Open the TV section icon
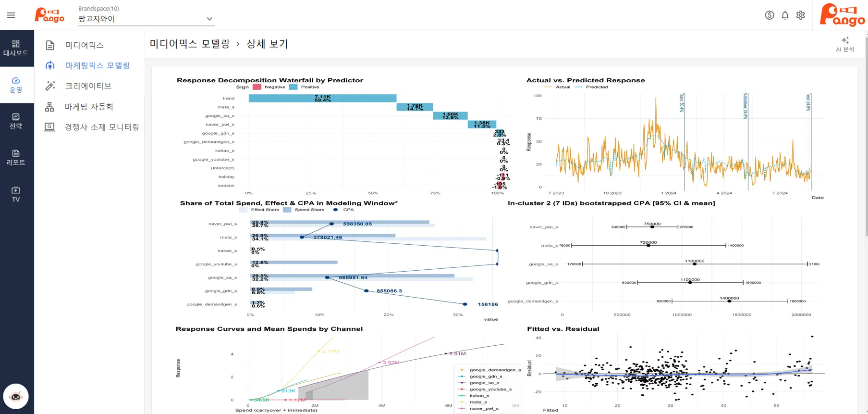868x414 pixels. (x=16, y=194)
